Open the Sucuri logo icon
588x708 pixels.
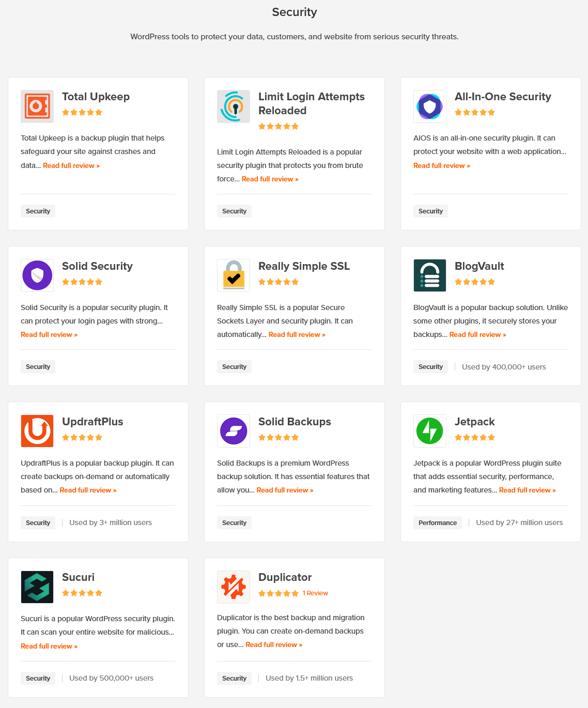pos(37,587)
